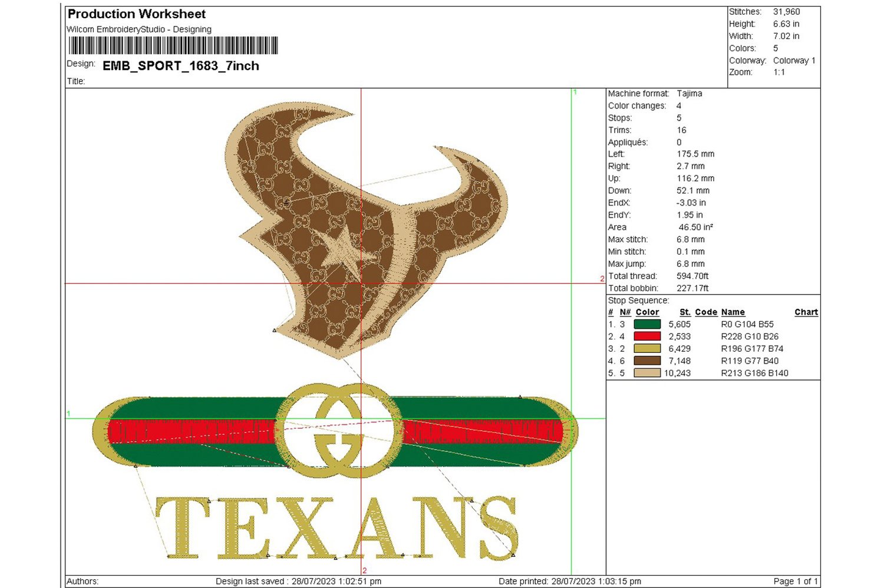Click the green color swatch in stop 1
The image size is (884, 588).
tap(647, 324)
